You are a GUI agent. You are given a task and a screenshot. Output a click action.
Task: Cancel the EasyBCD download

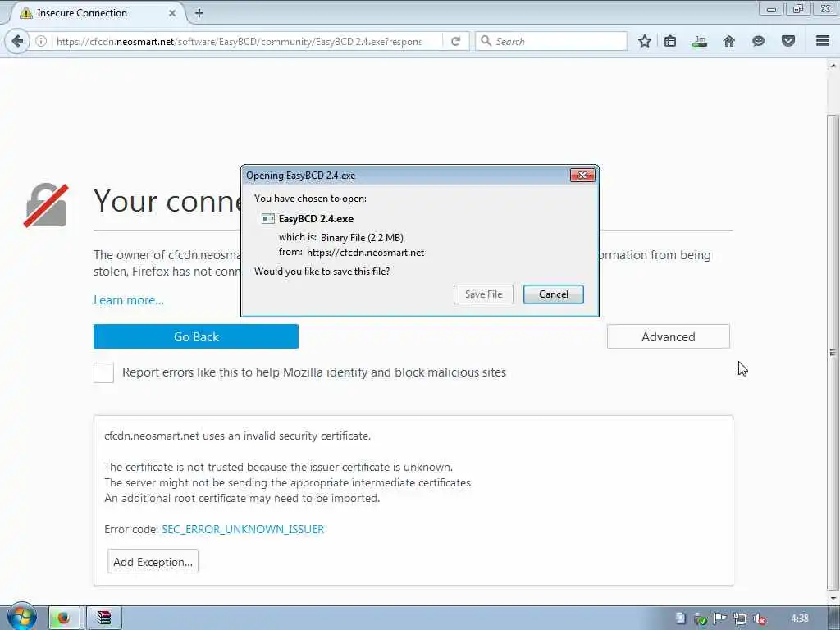click(554, 294)
